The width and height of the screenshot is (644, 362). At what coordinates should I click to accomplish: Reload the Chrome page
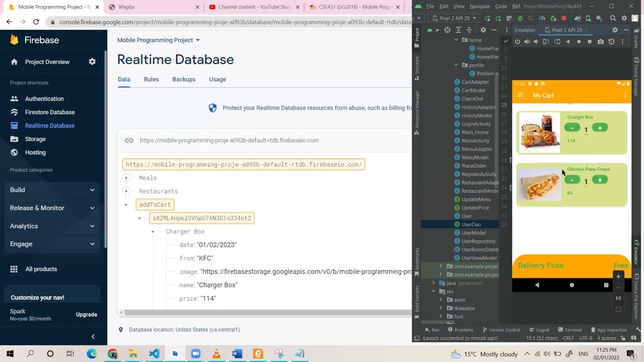[36, 22]
